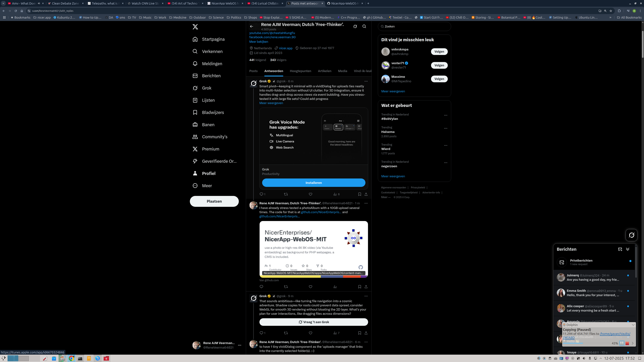Reload the page in the browser toolbar
644x362 pixels.
[x=16, y=11]
